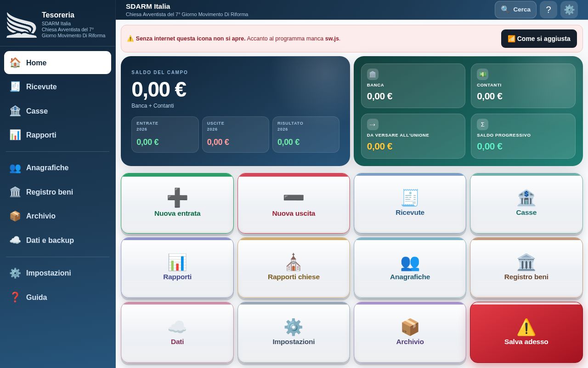This screenshot has height=368, width=588.
Task: Open the Casse bank tile
Action: coord(526,203)
